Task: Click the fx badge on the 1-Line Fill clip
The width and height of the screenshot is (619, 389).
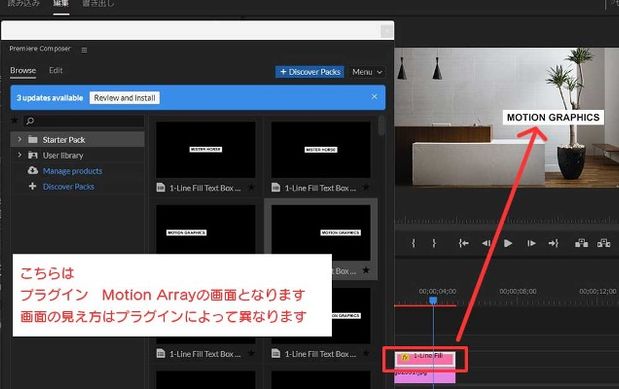Action: tap(405, 357)
